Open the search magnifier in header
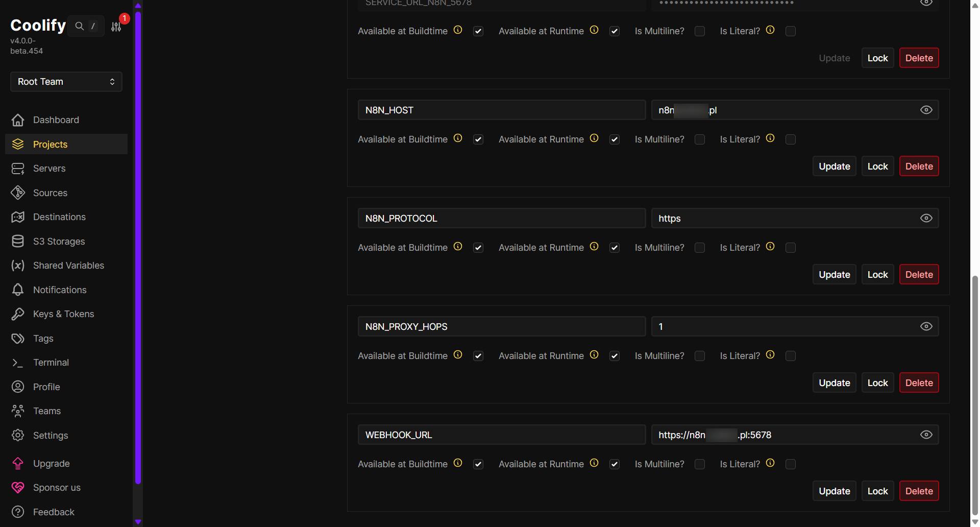 [80, 26]
